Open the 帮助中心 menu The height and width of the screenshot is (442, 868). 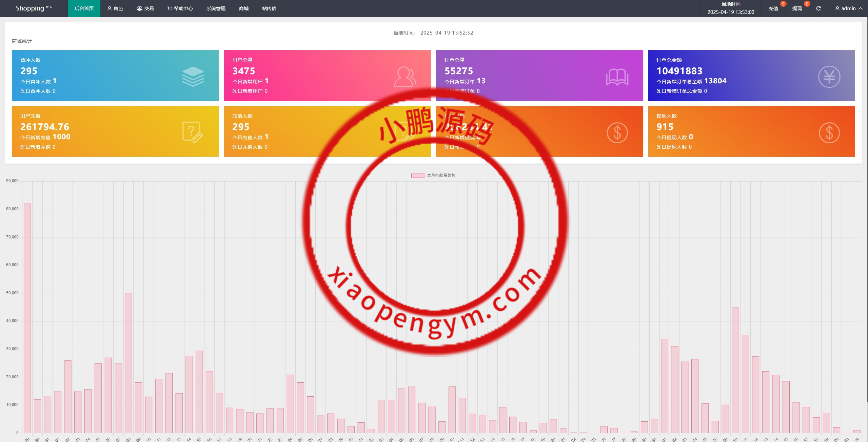(x=180, y=8)
